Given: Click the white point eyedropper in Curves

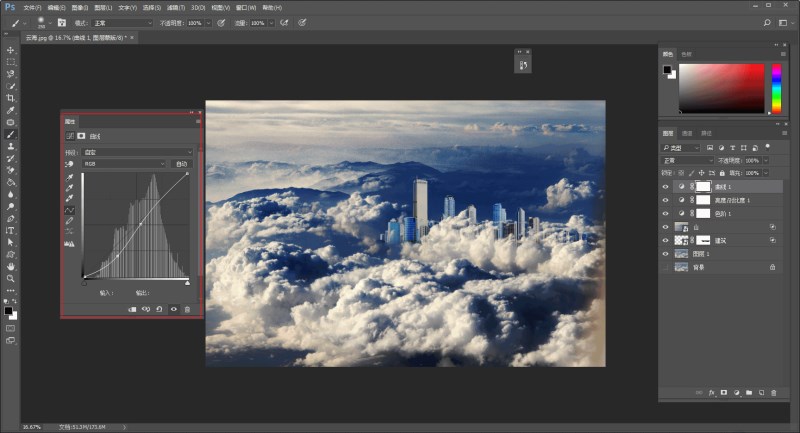Looking at the screenshot, I should 70,198.
